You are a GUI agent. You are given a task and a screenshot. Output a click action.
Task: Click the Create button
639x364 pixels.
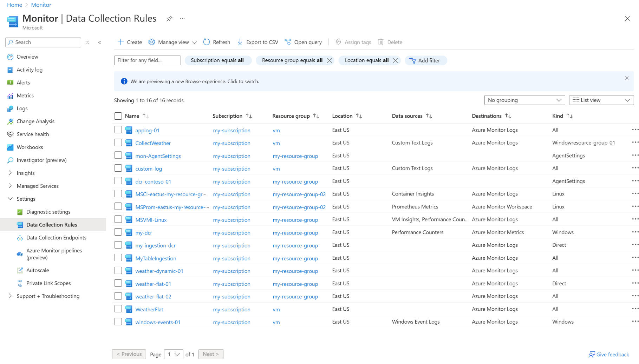(x=130, y=42)
